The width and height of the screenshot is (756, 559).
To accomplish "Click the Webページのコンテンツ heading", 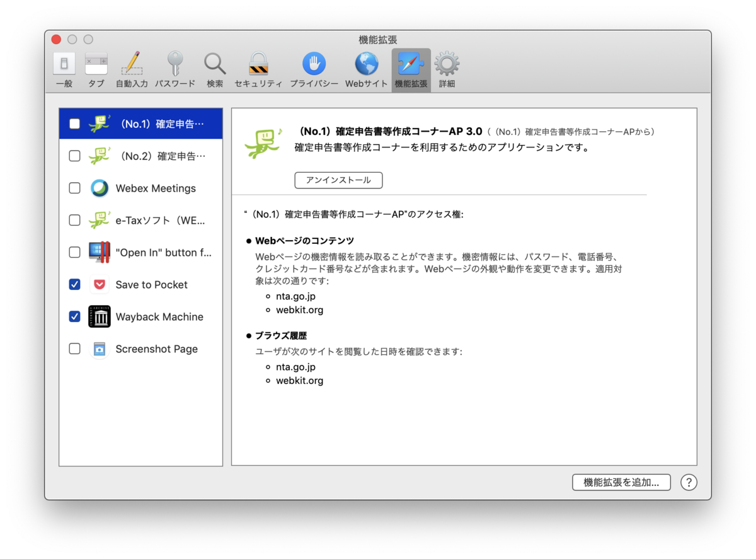I will click(304, 241).
